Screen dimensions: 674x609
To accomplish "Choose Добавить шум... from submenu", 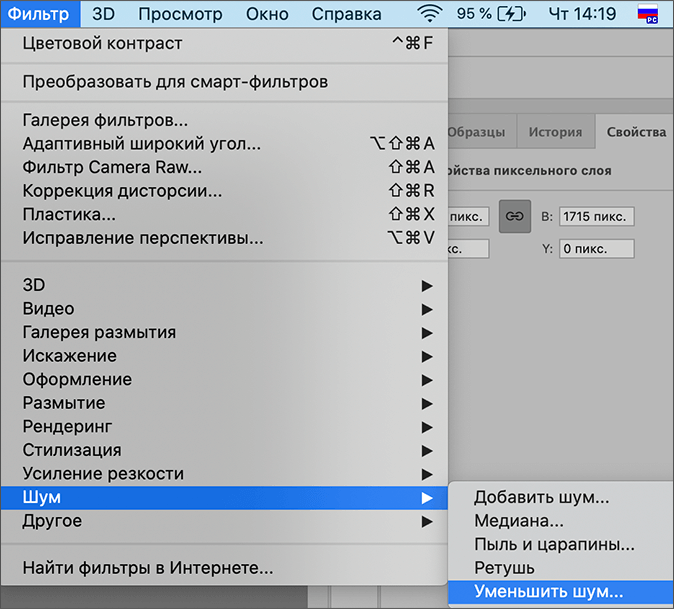I will 561,498.
